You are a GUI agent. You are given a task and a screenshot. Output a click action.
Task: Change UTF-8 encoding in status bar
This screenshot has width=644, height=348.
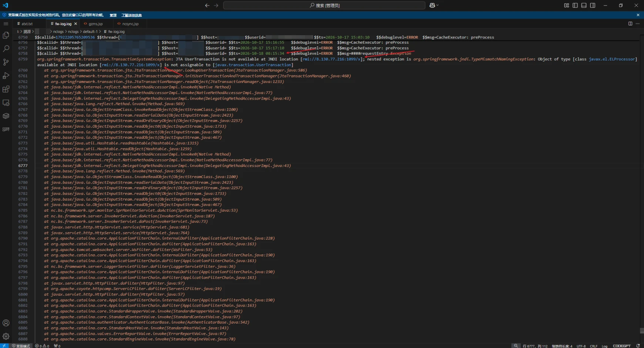581,346
